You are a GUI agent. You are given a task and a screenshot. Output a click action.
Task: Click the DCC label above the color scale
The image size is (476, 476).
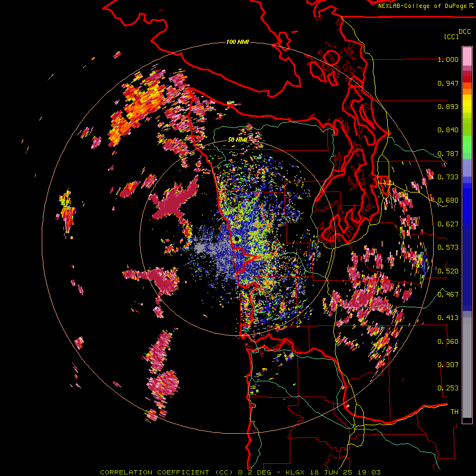click(464, 32)
